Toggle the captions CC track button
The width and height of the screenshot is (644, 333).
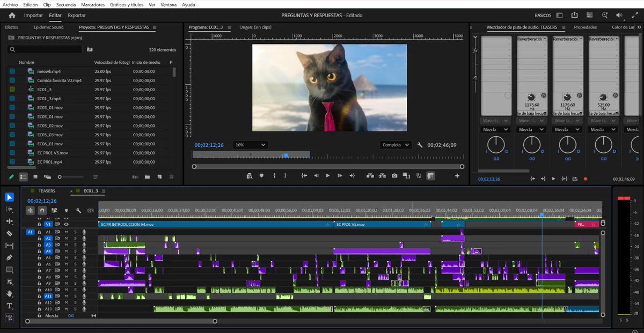click(x=90, y=211)
